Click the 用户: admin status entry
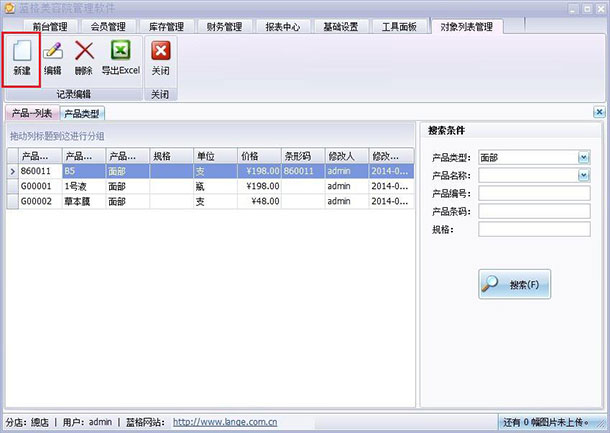The image size is (610, 433). coord(87,422)
